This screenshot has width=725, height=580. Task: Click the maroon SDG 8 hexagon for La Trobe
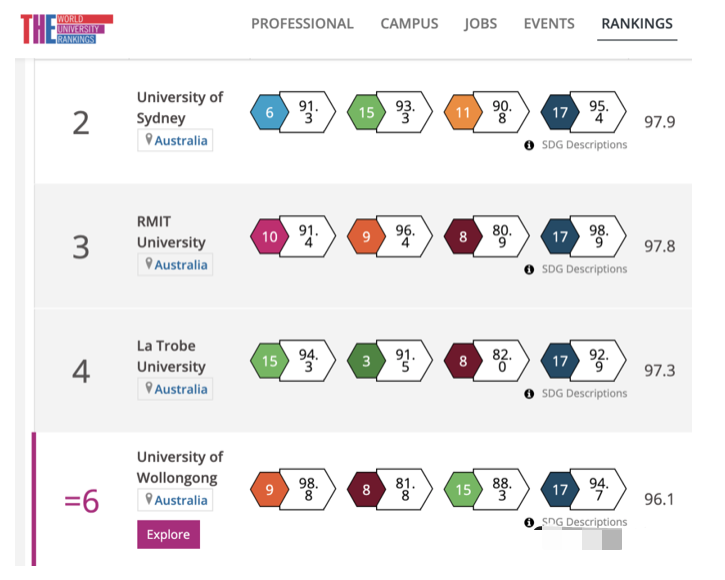[x=463, y=361]
